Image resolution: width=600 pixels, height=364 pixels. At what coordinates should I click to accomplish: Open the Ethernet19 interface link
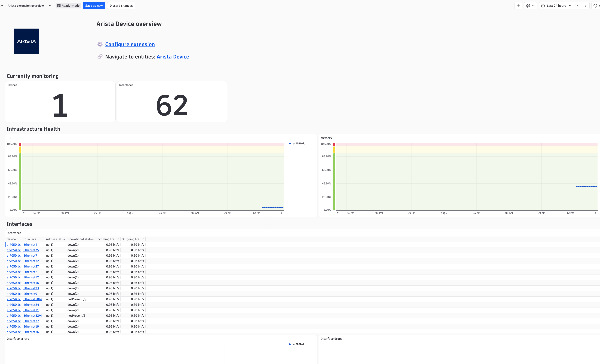(31, 326)
